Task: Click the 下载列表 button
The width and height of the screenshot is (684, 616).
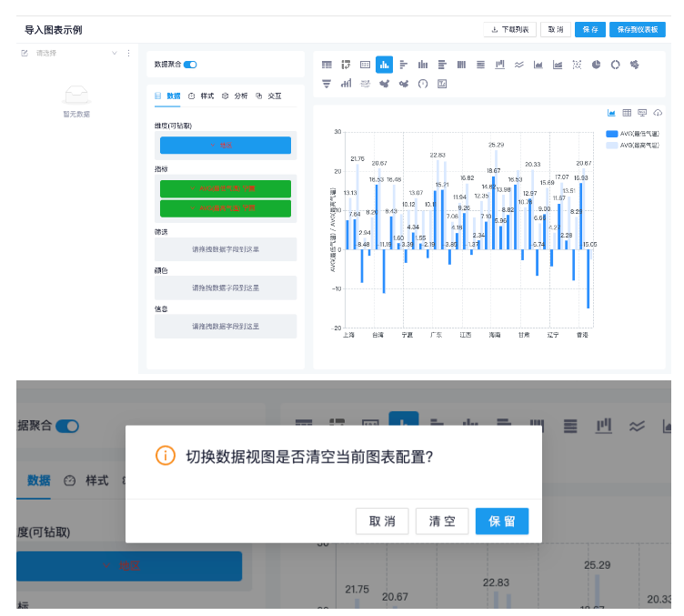Action: tap(509, 30)
